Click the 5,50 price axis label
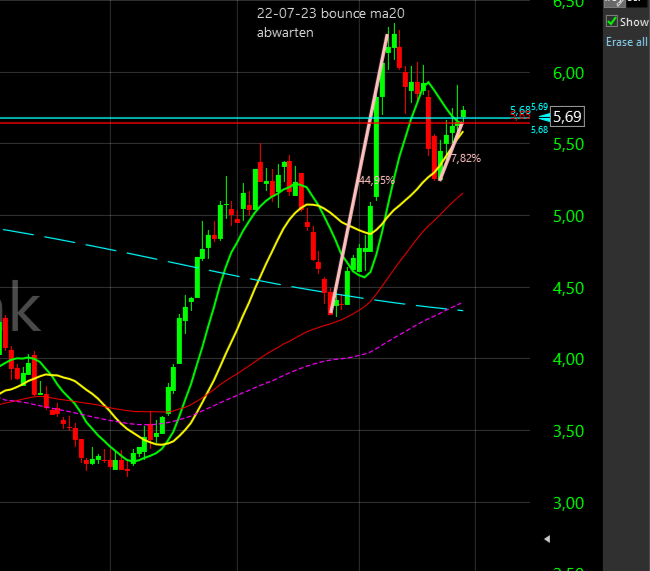The height and width of the screenshot is (571, 650). click(568, 144)
